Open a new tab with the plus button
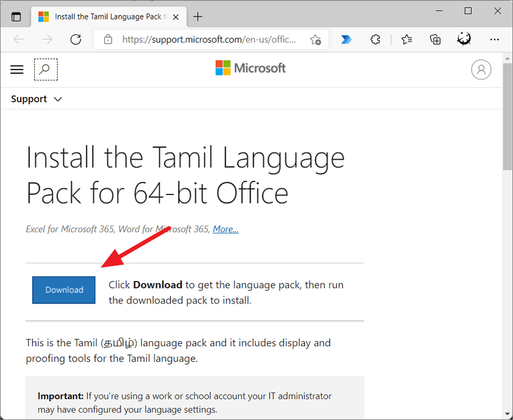The height and width of the screenshot is (420, 513). 197,17
